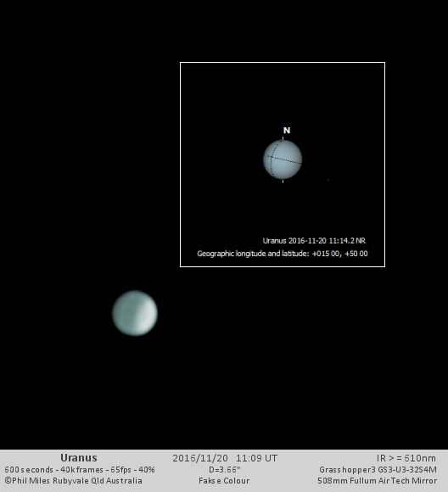Image resolution: width=448 pixels, height=492 pixels.
Task: Click the captured Uranus planet image
Action: pyautogui.click(x=135, y=313)
